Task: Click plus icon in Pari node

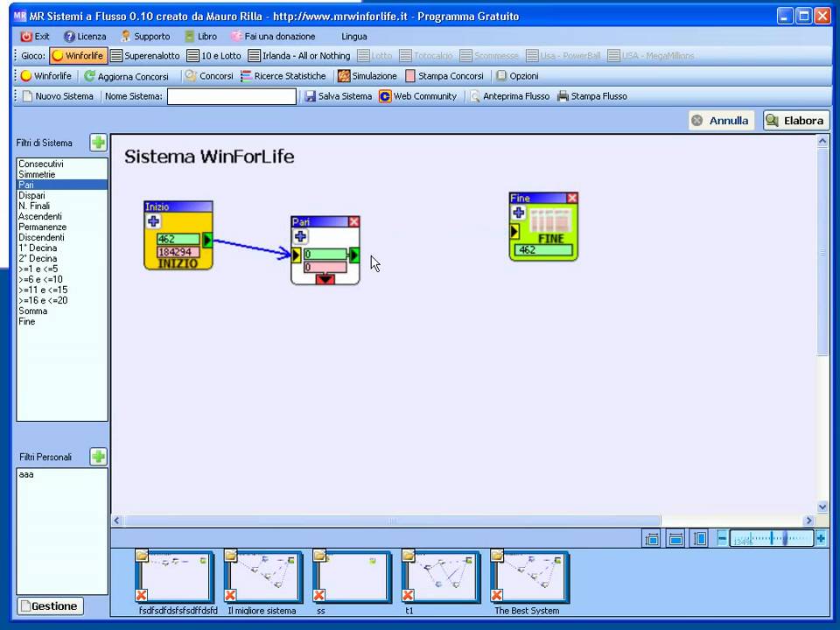Action: click(x=300, y=236)
